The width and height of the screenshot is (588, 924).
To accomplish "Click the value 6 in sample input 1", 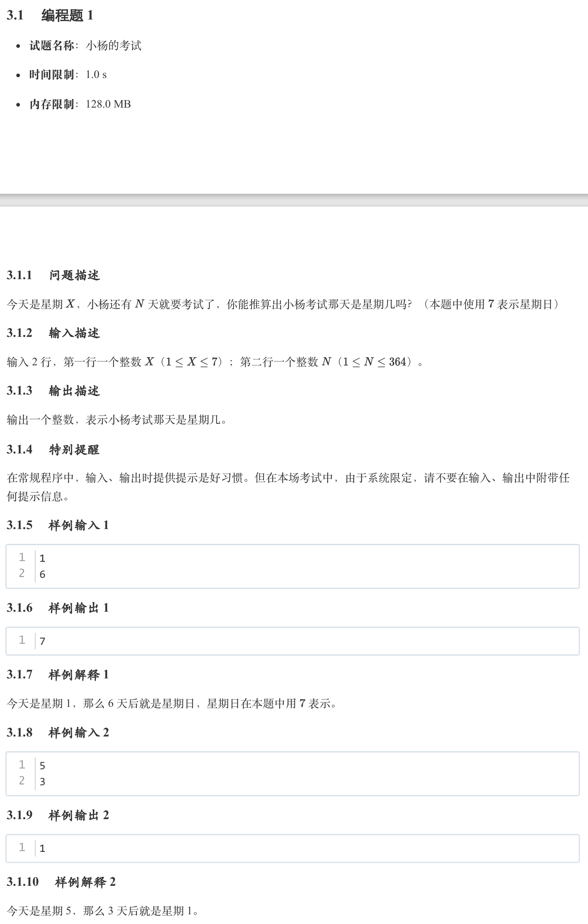I will [x=43, y=574].
